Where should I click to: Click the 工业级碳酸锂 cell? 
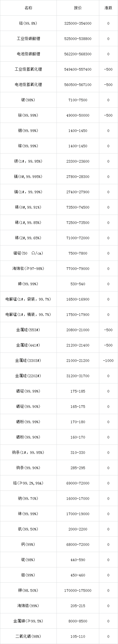[28, 39]
